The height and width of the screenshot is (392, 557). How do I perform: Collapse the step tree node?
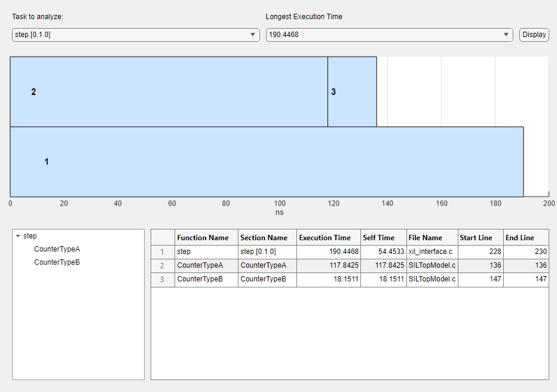point(18,236)
